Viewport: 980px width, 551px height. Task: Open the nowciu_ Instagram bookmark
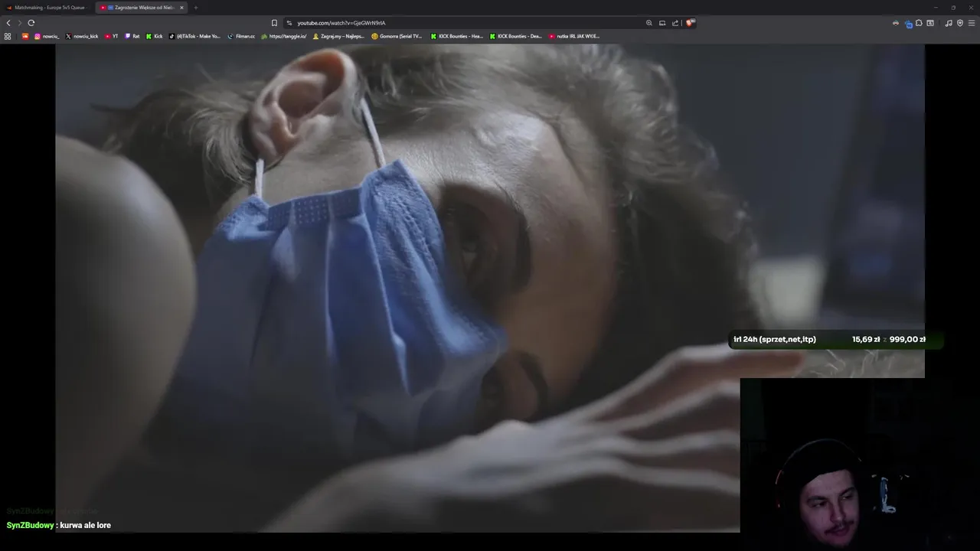(47, 36)
